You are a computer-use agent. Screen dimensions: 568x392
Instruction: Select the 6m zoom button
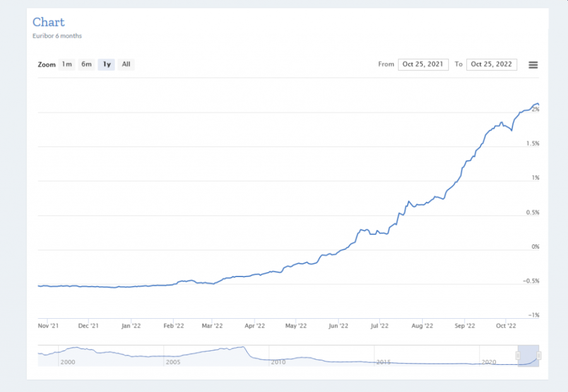[87, 64]
